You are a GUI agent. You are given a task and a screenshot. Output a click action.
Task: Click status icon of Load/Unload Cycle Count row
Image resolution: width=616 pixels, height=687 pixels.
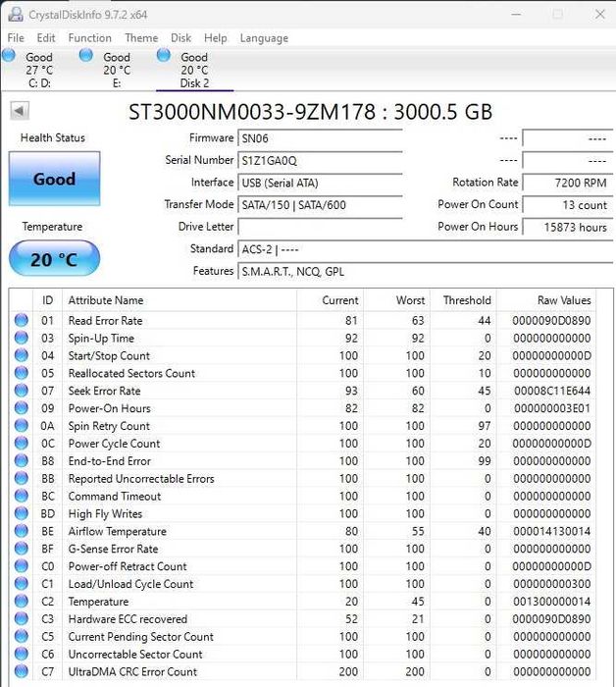[x=21, y=583]
